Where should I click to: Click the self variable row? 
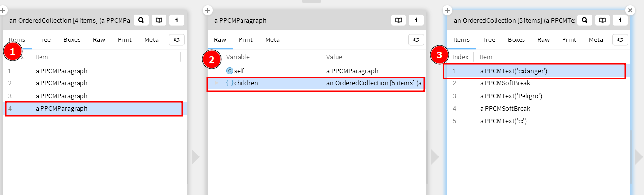tap(316, 71)
